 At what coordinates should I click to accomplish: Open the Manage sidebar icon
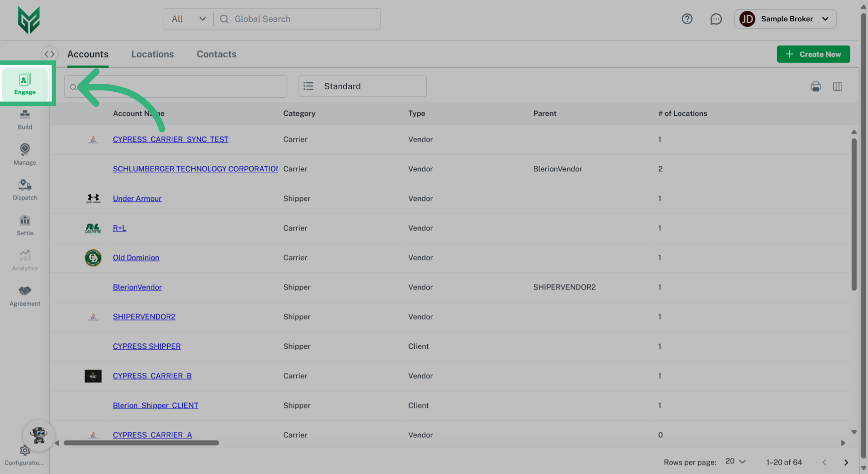coord(25,155)
